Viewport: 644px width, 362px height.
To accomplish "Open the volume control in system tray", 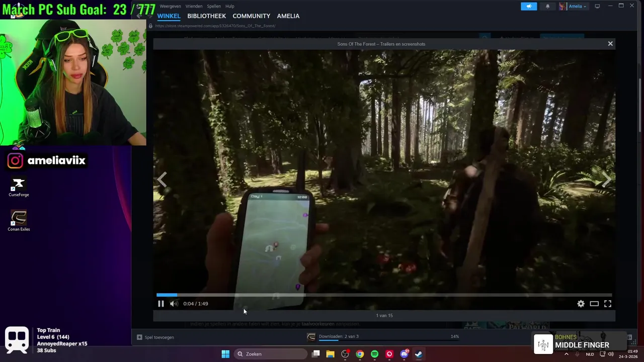I will [x=611, y=354].
